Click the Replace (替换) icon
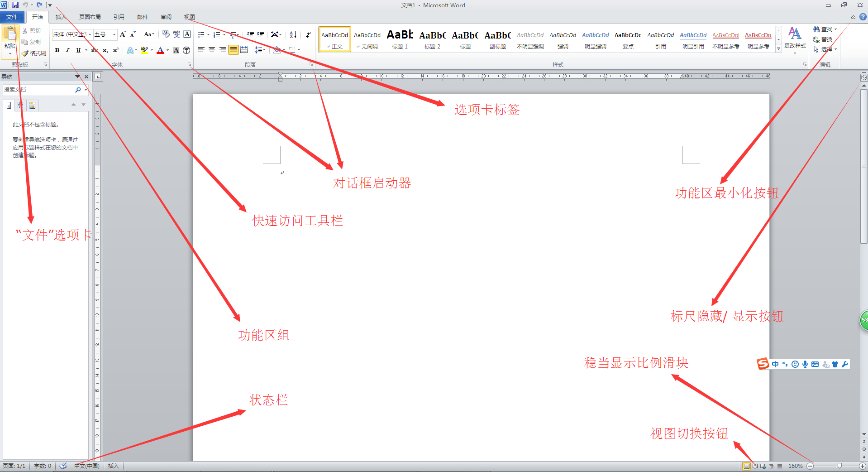 click(816, 39)
